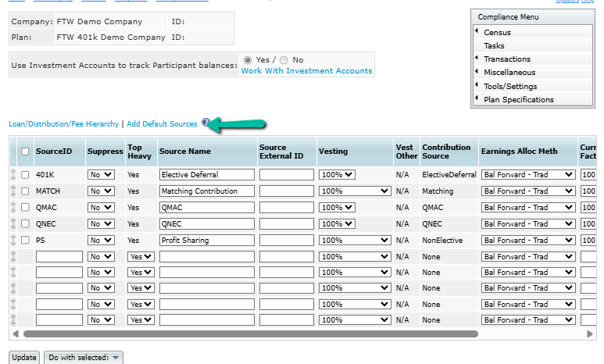The image size is (604, 364).
Task: Check the MATCH source row checkbox
Action: 25,191
